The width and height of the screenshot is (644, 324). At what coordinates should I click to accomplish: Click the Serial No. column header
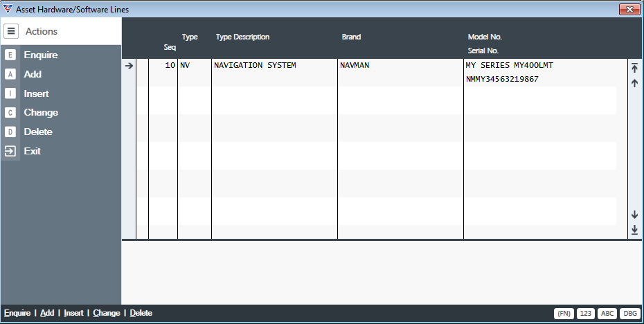483,51
